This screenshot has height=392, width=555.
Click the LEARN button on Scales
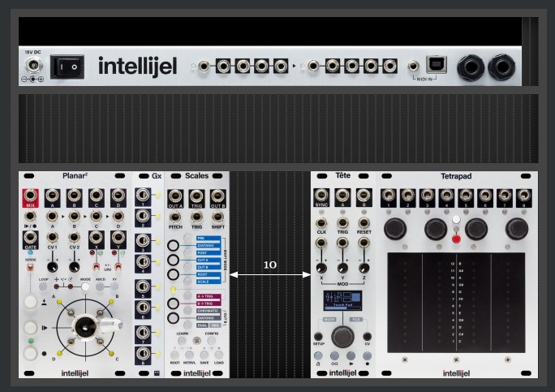point(182,341)
